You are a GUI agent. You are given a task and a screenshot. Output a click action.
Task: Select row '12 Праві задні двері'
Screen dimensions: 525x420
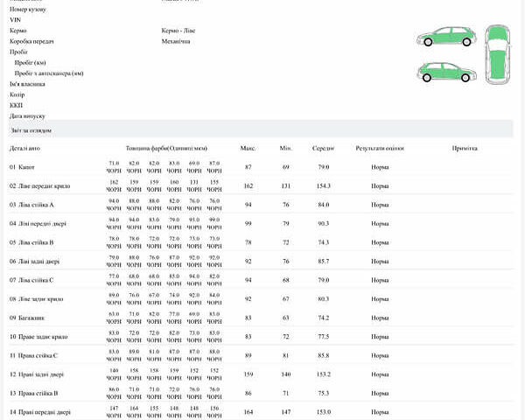pos(37,374)
